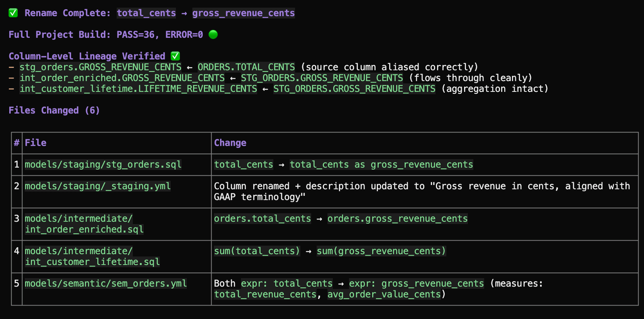
Task: Click orders.gross_revenue_cents in row 3
Action: (x=398, y=219)
